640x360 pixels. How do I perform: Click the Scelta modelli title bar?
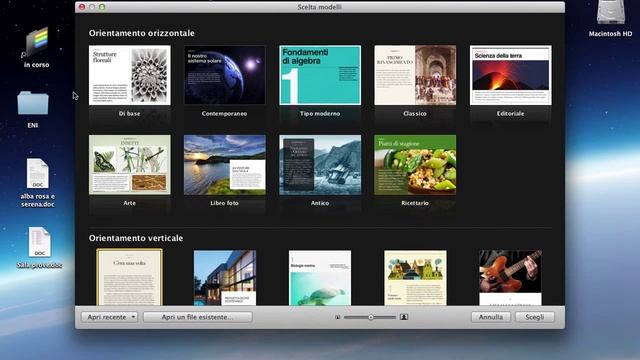tap(320, 7)
